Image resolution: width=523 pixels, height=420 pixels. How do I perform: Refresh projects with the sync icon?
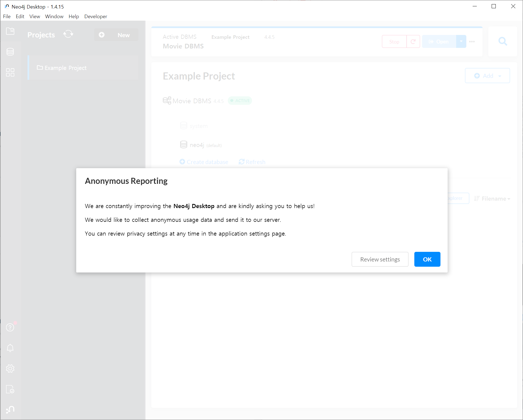(x=68, y=34)
